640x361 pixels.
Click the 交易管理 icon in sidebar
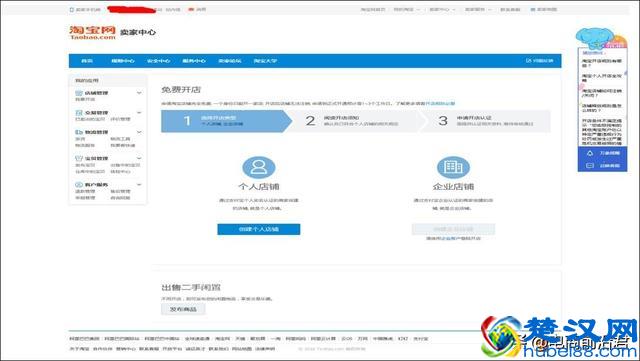click(79, 113)
